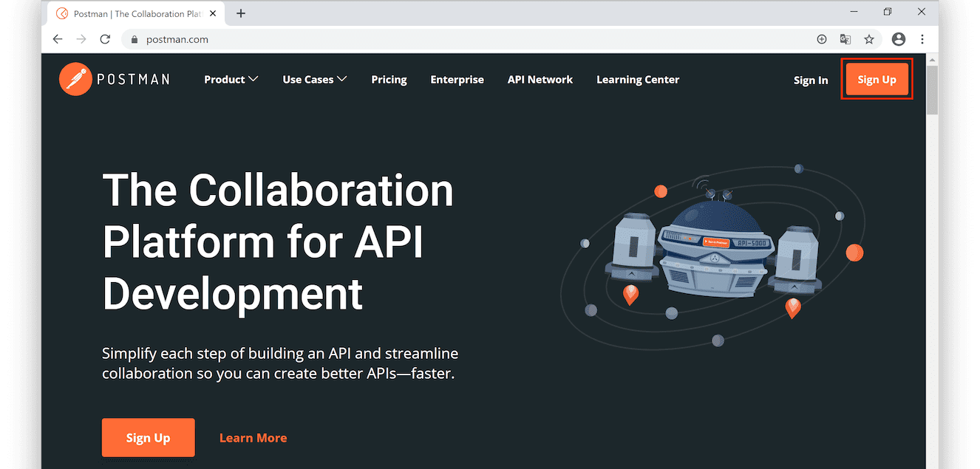Minimize the Chrome window

(x=853, y=12)
